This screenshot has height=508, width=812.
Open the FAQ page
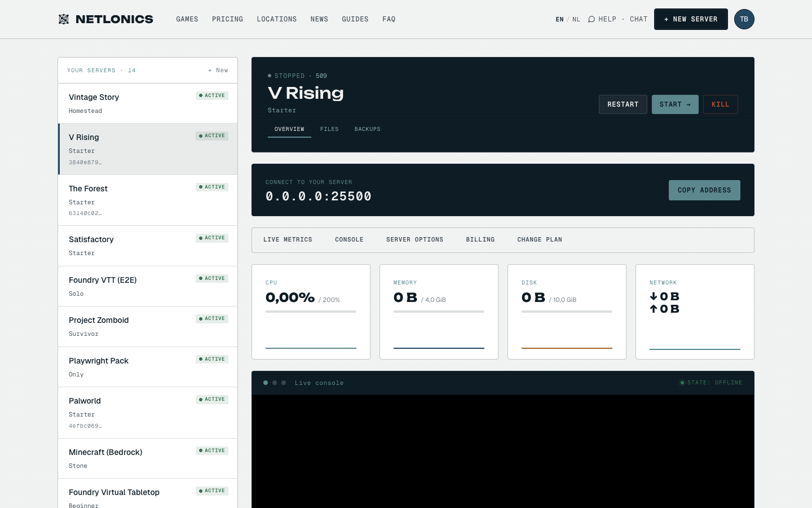[x=389, y=19]
